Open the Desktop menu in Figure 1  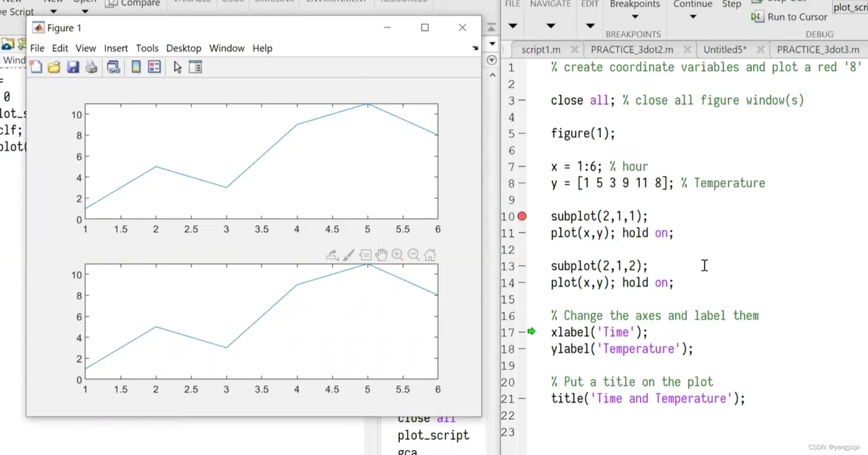[184, 48]
